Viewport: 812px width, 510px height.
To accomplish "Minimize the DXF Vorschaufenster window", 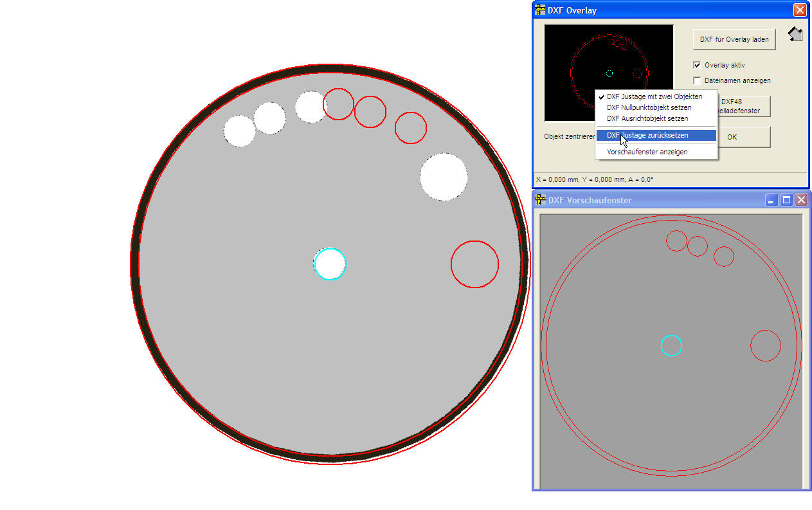I will [771, 200].
